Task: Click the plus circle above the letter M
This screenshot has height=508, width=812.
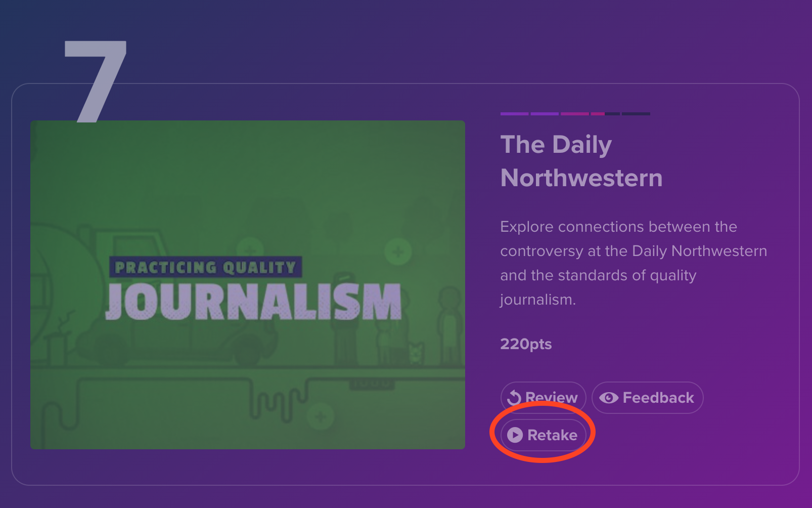Action: (398, 251)
